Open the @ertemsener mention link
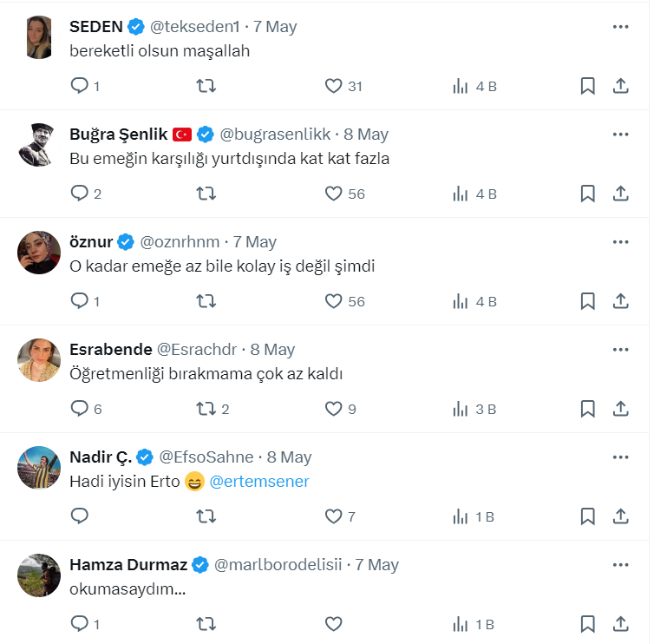Image resolution: width=667 pixels, height=644 pixels. (x=259, y=482)
